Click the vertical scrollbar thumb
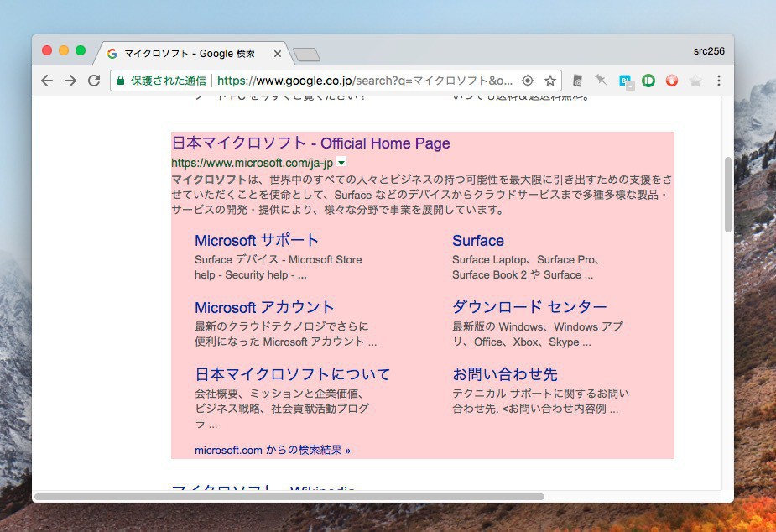 coord(727,195)
